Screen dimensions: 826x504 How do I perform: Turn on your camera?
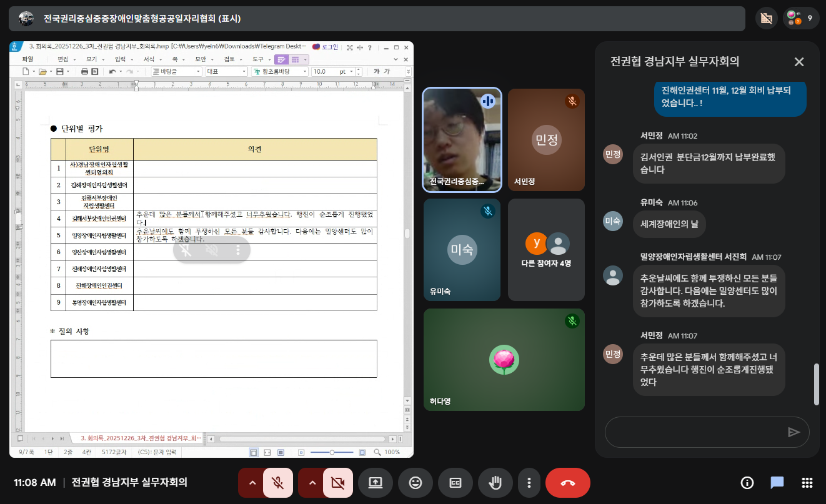(338, 483)
